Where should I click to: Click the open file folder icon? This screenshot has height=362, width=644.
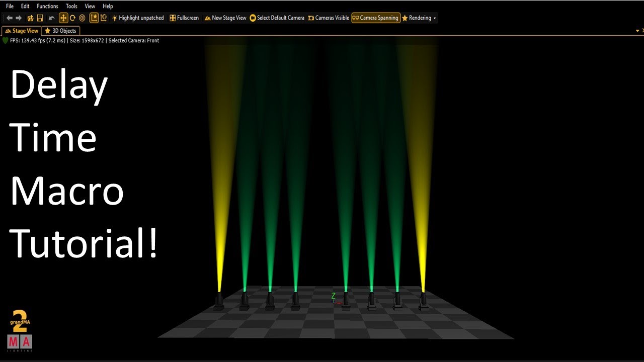coord(30,18)
